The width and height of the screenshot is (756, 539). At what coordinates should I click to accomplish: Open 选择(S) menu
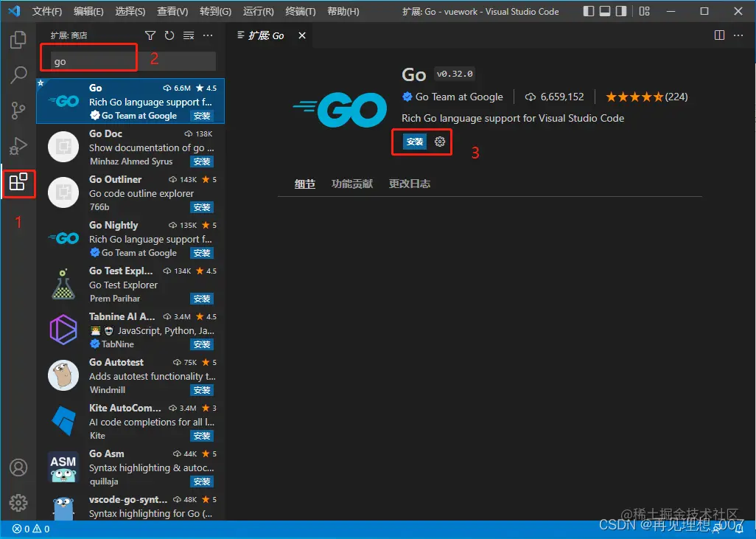(x=130, y=11)
